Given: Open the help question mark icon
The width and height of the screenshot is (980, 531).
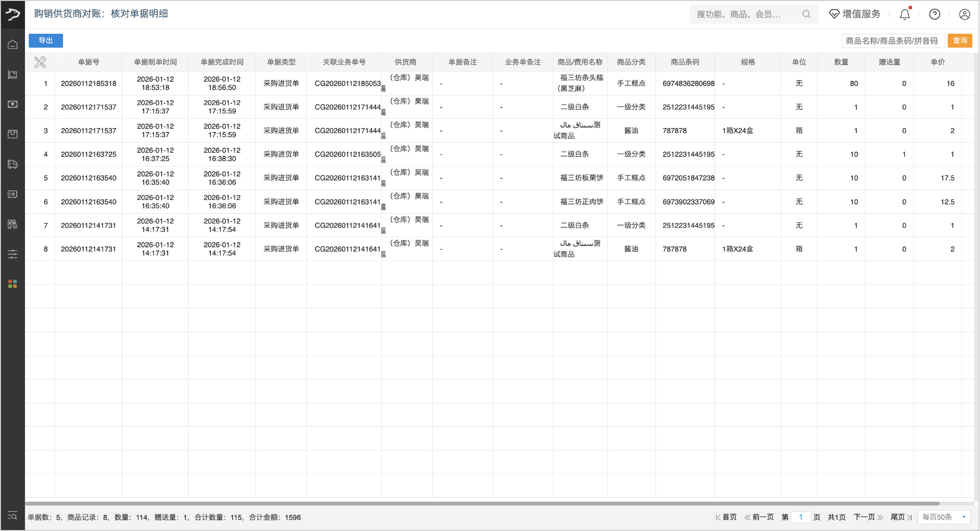Looking at the screenshot, I should click(x=935, y=14).
